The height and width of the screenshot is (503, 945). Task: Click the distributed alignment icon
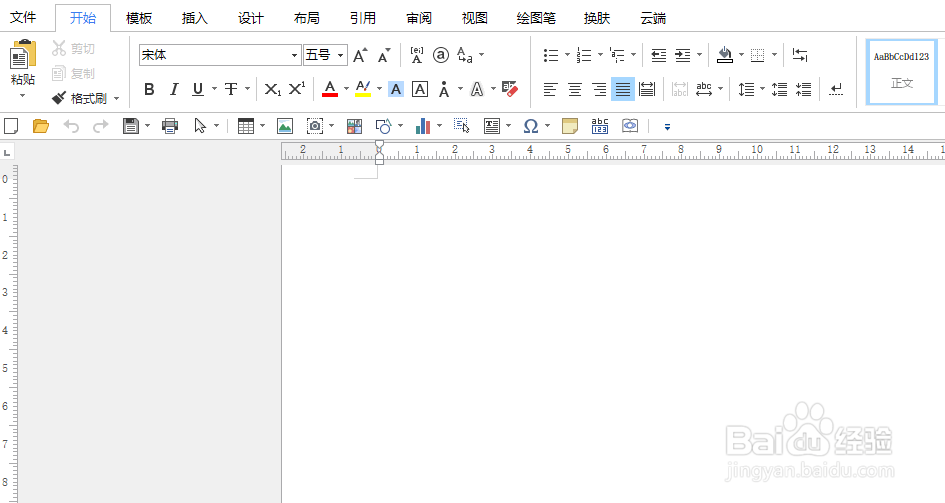pos(647,90)
